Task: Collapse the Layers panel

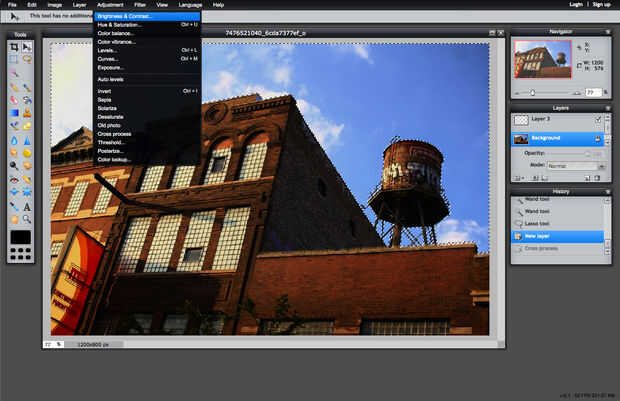Action: [607, 108]
